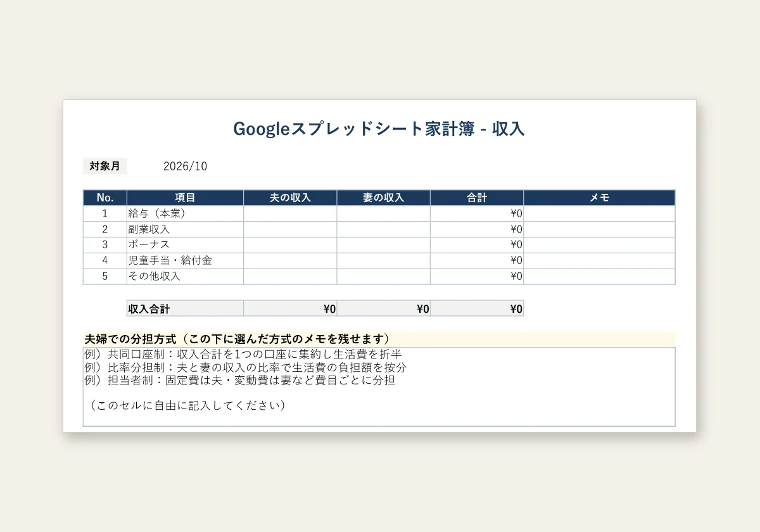Click the 担当者制 example line
The width and height of the screenshot is (760, 532).
pos(239,381)
